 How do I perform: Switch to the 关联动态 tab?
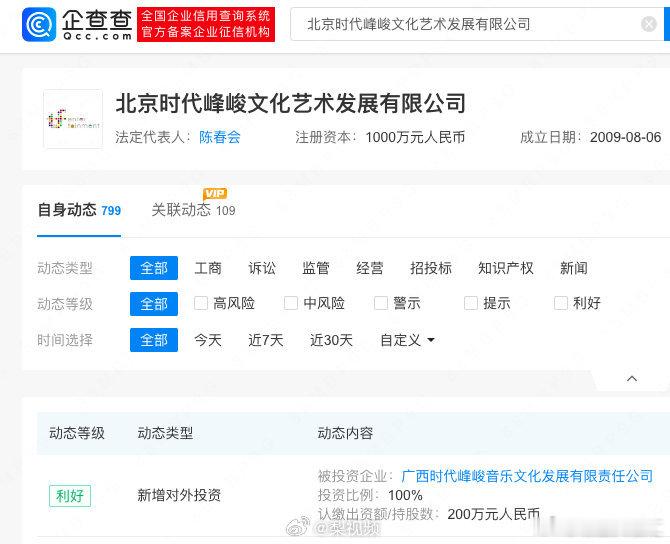tap(193, 210)
